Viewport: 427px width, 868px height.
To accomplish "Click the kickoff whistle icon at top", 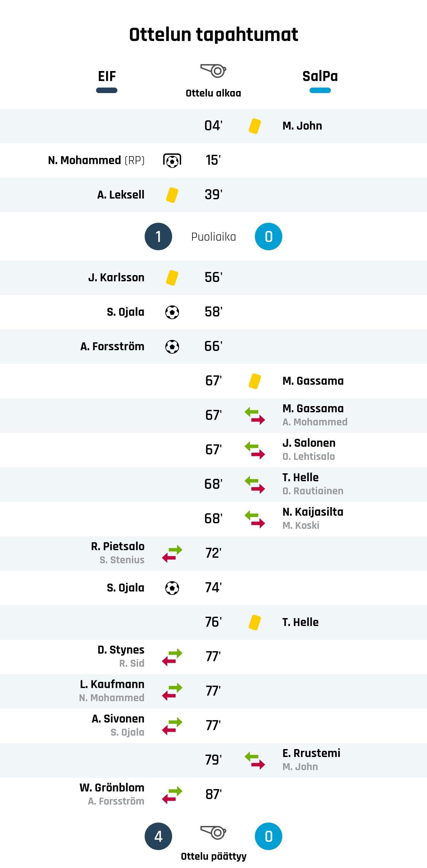I will [x=213, y=71].
